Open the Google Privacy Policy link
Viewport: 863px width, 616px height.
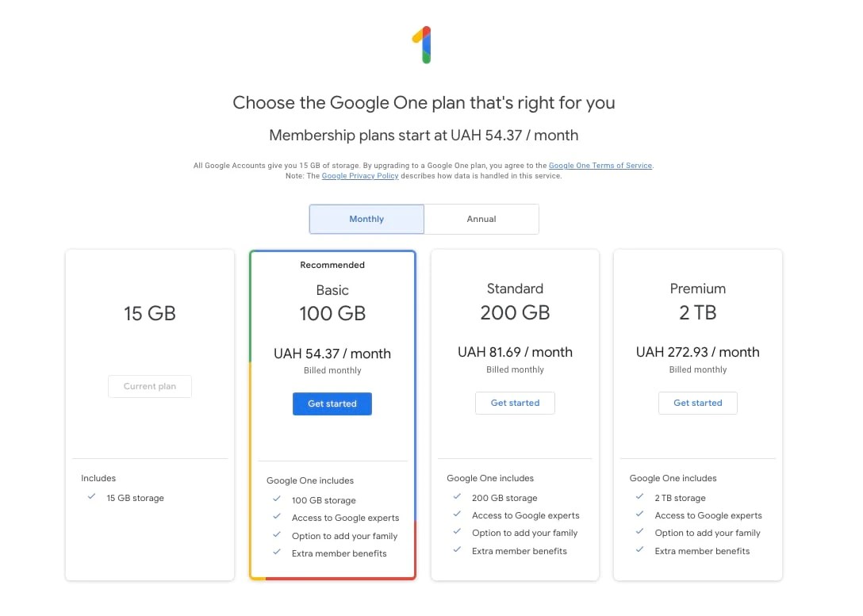click(360, 175)
